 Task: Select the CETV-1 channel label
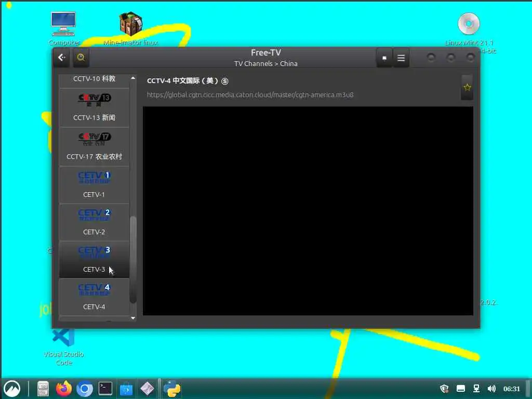pos(94,194)
